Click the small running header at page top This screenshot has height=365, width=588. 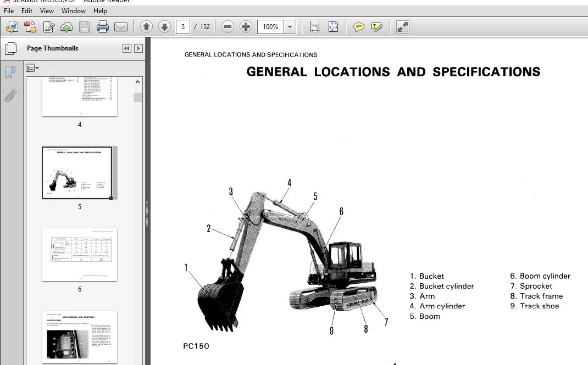251,55
